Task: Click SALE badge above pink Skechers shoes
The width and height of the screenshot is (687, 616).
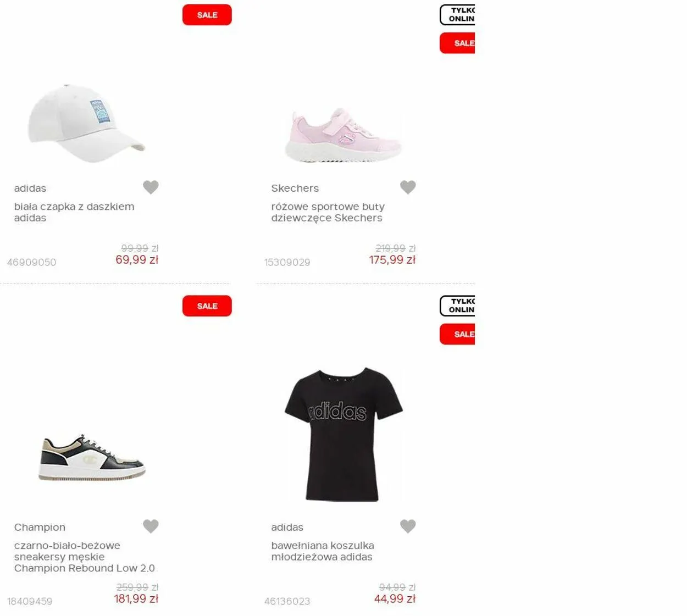Action: [x=457, y=43]
